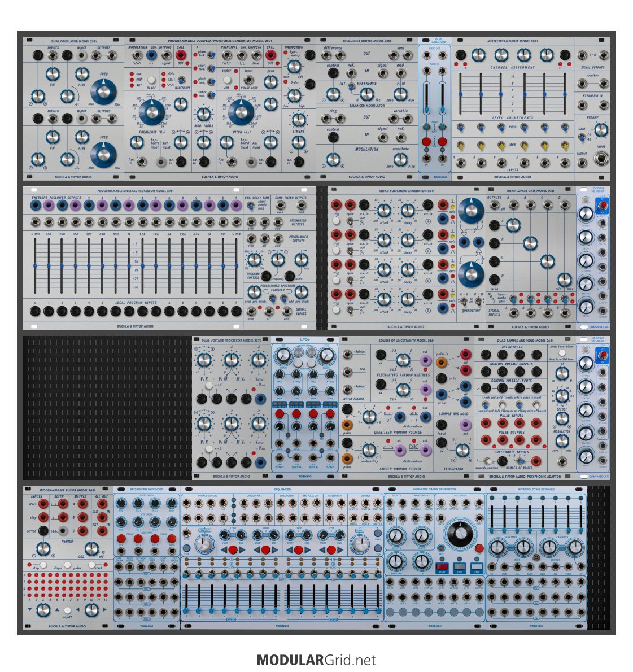Flip the first track and hold switch

click(486, 404)
